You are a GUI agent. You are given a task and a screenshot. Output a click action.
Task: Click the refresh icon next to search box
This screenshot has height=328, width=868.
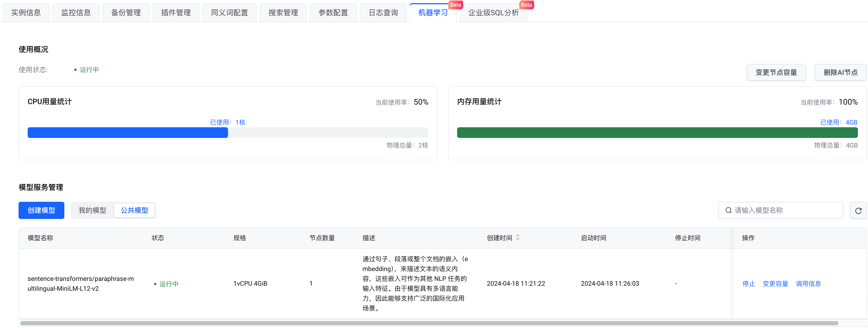pyautogui.click(x=858, y=211)
